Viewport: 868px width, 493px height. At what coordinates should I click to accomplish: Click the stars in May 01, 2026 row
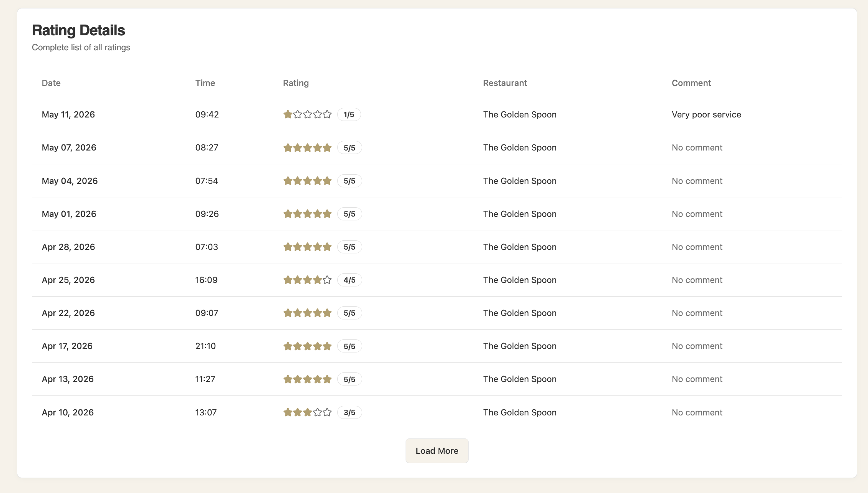click(x=307, y=214)
